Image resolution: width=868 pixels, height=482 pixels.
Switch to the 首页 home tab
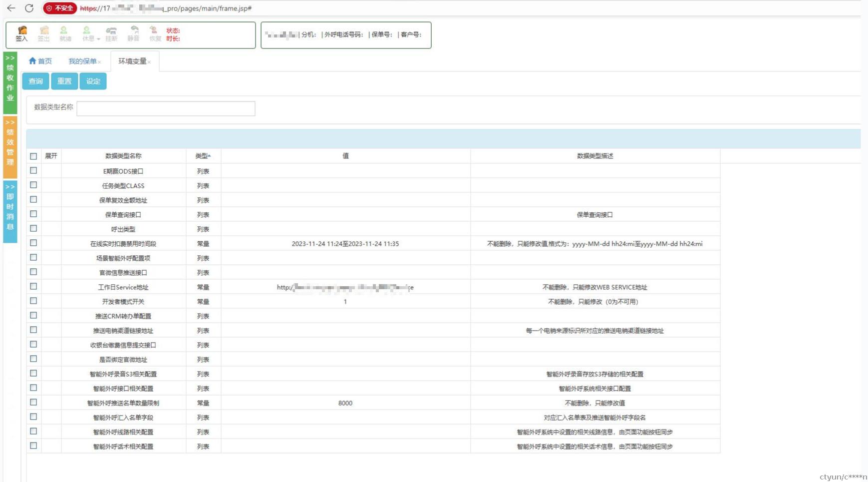(40, 61)
